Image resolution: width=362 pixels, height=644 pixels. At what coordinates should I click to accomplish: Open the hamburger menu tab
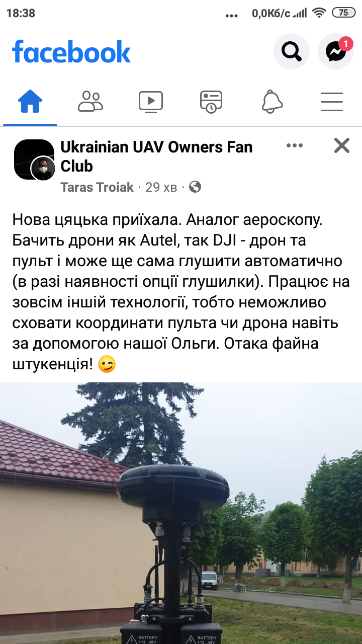332,102
